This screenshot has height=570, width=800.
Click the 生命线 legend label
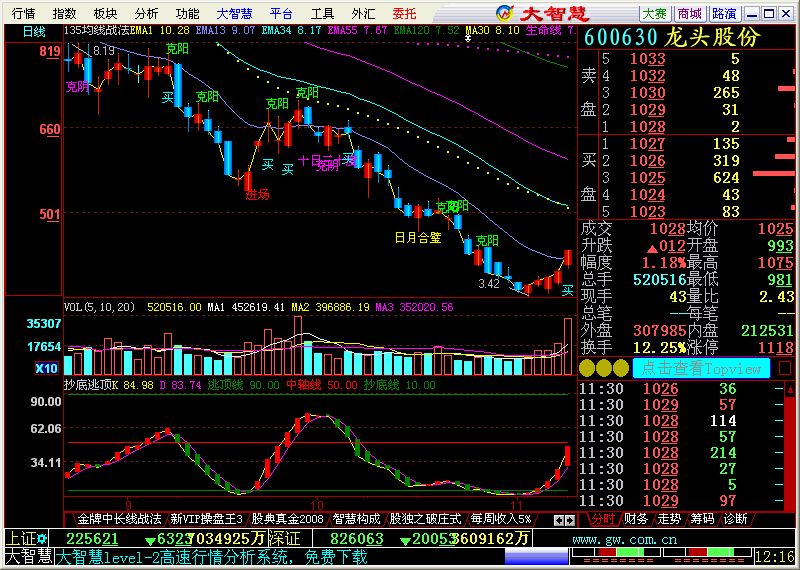[x=543, y=31]
